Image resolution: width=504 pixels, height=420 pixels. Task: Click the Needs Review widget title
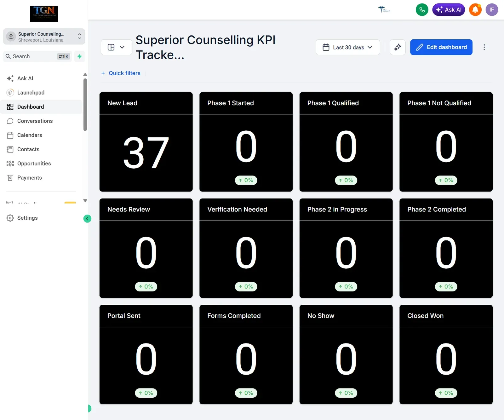pyautogui.click(x=129, y=210)
